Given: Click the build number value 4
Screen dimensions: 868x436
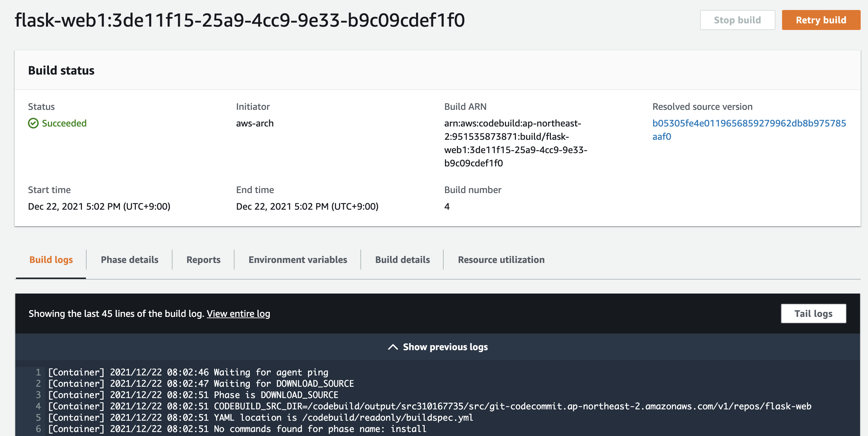Looking at the screenshot, I should pos(447,206).
